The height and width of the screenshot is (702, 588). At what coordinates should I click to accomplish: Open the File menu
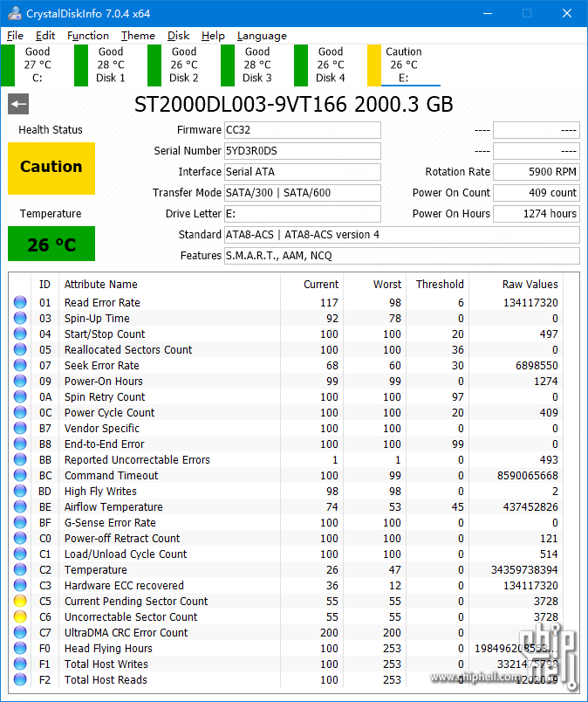(15, 36)
